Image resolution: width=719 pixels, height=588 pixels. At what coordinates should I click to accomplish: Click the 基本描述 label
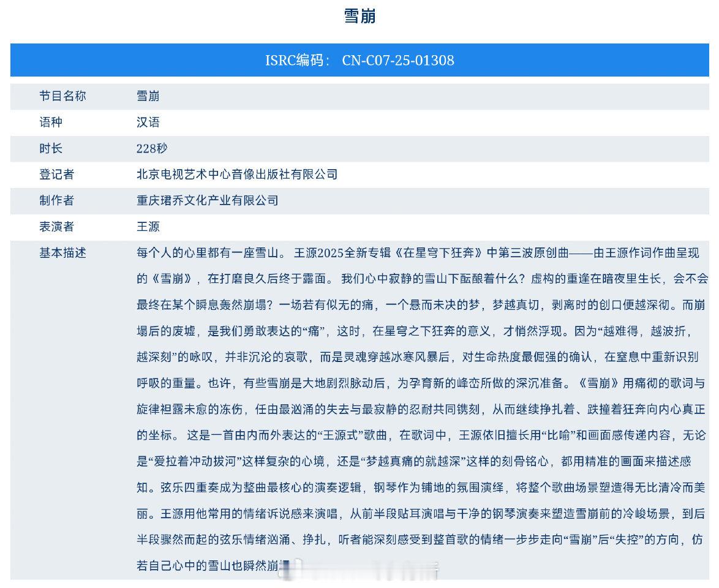coord(63,253)
